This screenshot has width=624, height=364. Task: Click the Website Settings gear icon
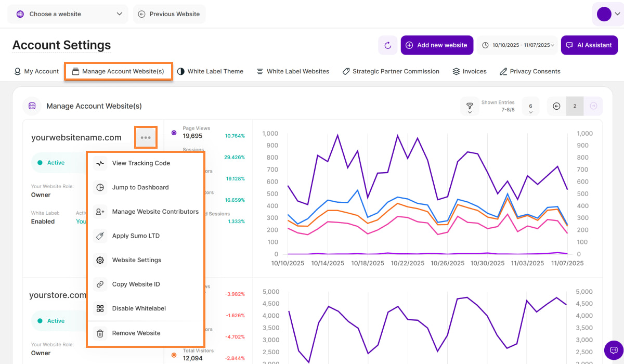tap(100, 260)
